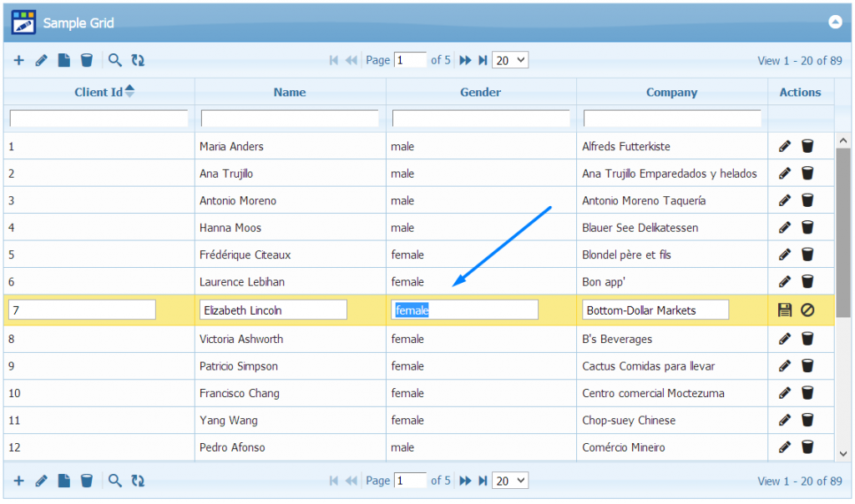Click the view record document icon in top toolbar
The height and width of the screenshot is (504, 855).
pos(63,60)
